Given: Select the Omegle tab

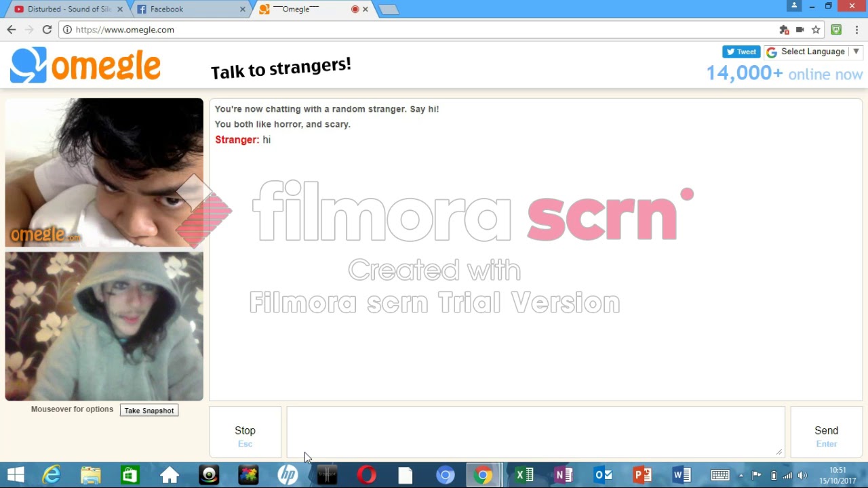Looking at the screenshot, I should pyautogui.click(x=312, y=9).
